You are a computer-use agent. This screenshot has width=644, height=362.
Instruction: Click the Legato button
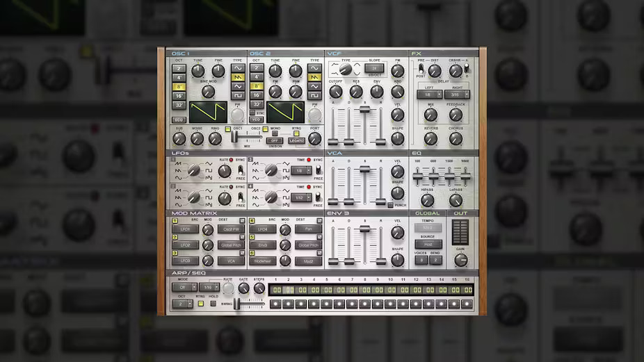tap(296, 141)
